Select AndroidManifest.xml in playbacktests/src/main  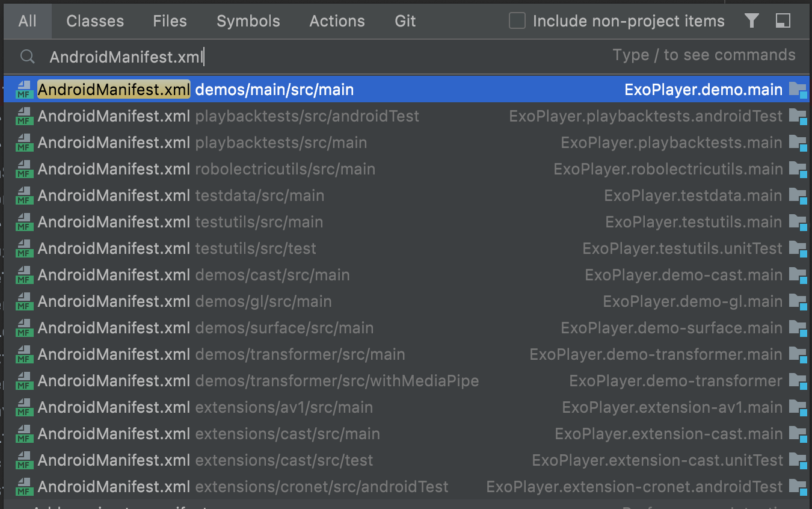(406, 143)
